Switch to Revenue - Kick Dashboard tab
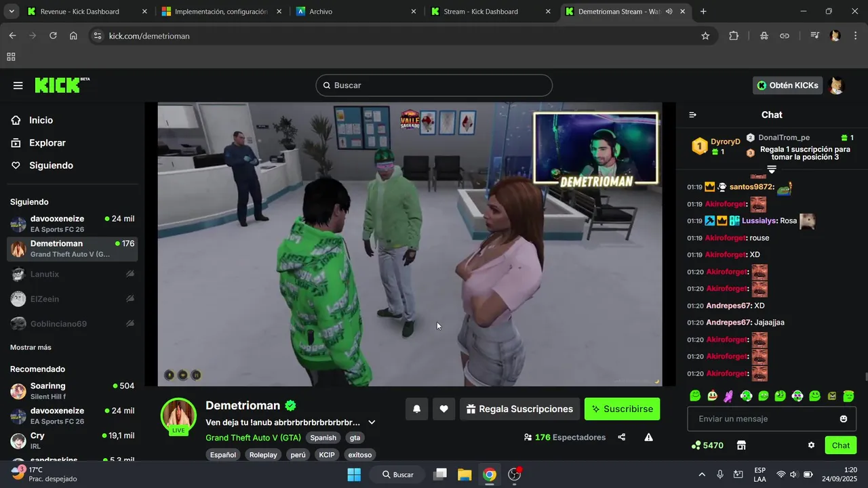 88,12
